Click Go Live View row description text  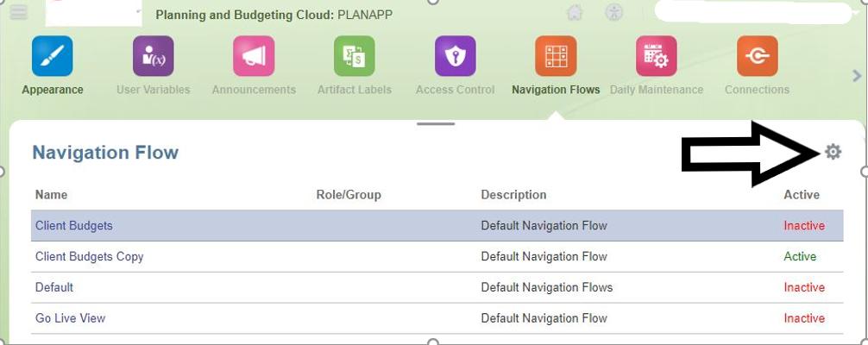(544, 318)
